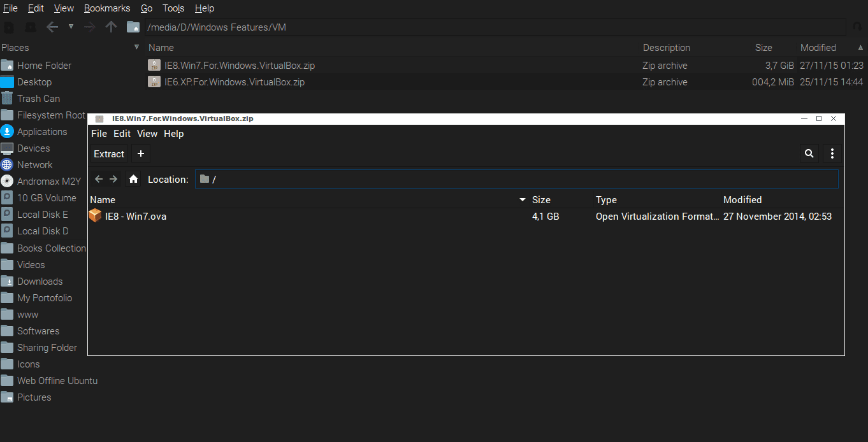The width and height of the screenshot is (868, 442).
Task: Click the archive back arrow
Action: coord(99,180)
